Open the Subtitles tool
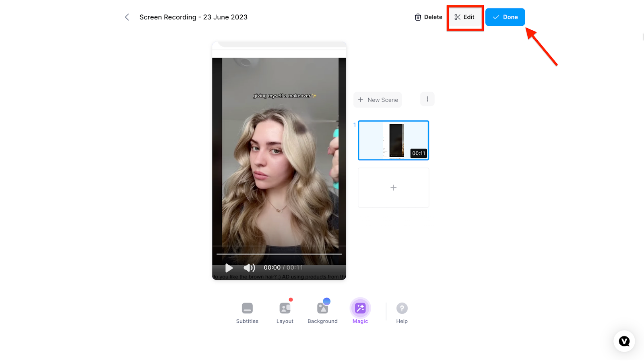This screenshot has width=644, height=361. [x=247, y=313]
